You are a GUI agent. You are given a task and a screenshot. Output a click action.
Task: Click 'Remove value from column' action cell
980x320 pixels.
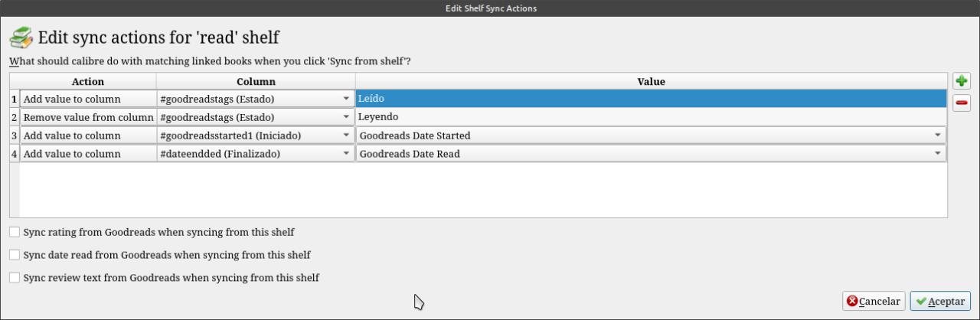(x=88, y=117)
